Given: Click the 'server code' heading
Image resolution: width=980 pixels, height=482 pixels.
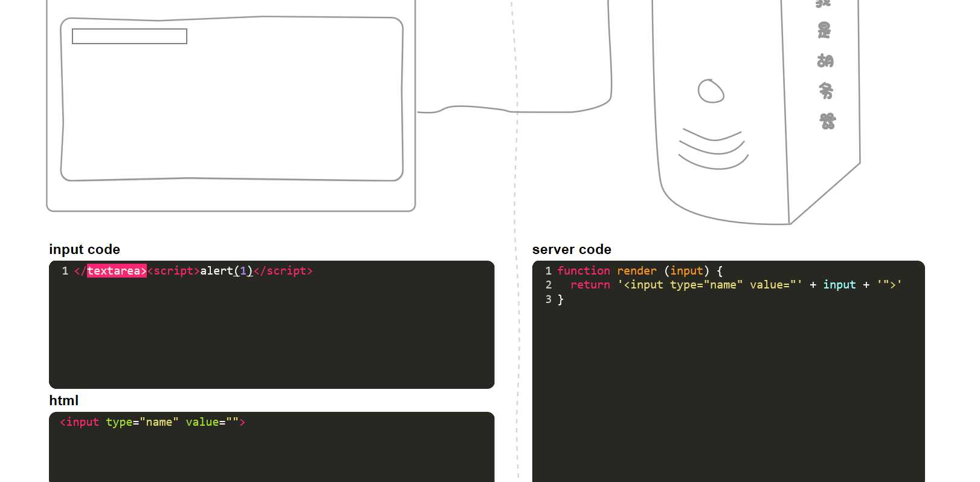Looking at the screenshot, I should 572,249.
